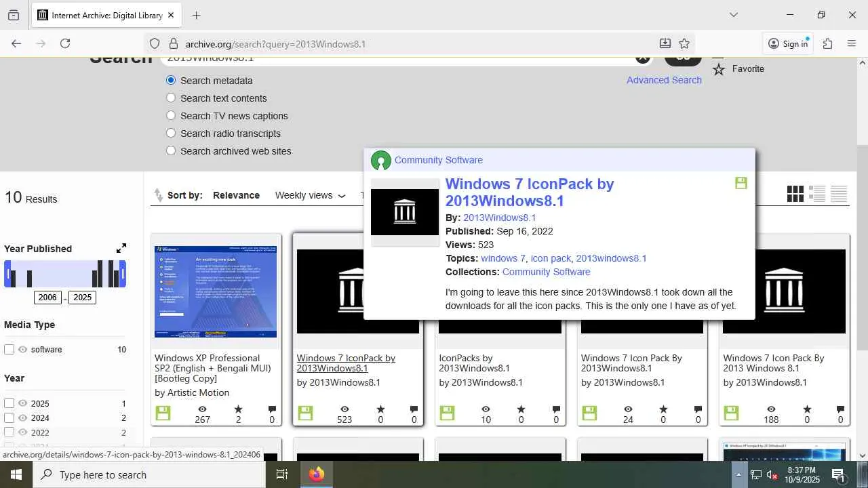Open a new browser tab
Viewport: 868px width, 488px height.
pos(196,15)
